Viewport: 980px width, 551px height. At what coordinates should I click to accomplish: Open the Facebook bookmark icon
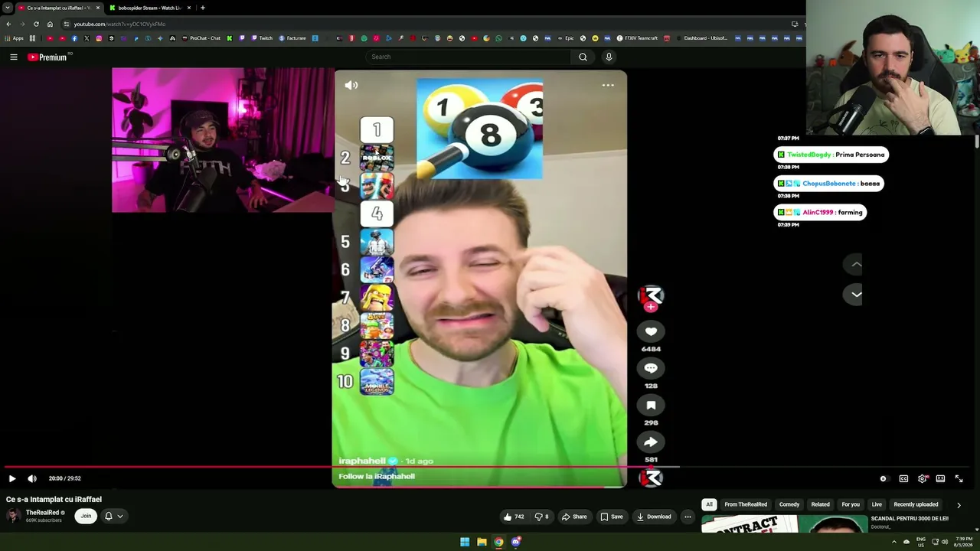click(x=74, y=38)
